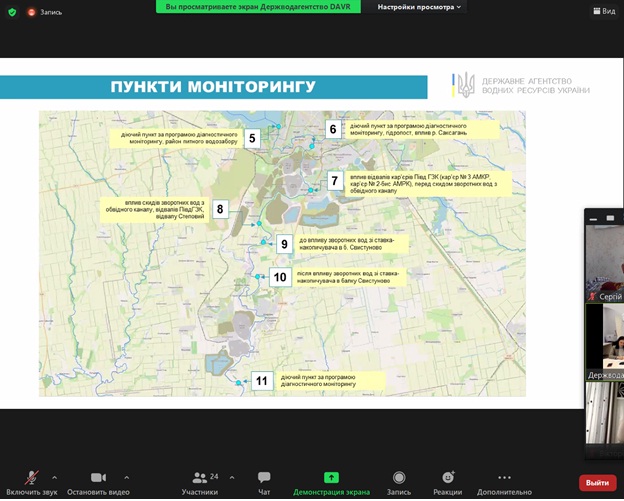
Task: Select the Держвода participant video thumbnail
Action: (x=605, y=341)
